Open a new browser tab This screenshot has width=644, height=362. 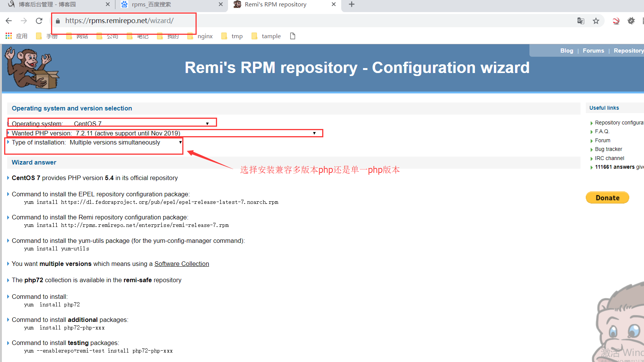click(x=352, y=5)
